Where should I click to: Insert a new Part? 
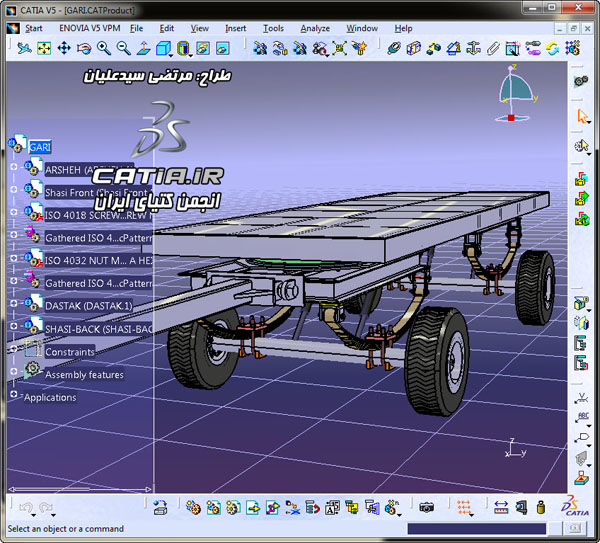coord(233,508)
